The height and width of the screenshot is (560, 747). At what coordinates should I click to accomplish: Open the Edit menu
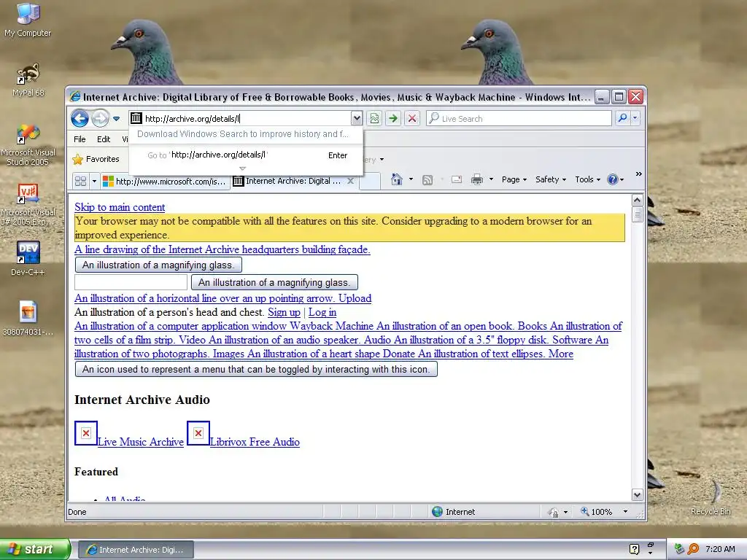(x=104, y=139)
